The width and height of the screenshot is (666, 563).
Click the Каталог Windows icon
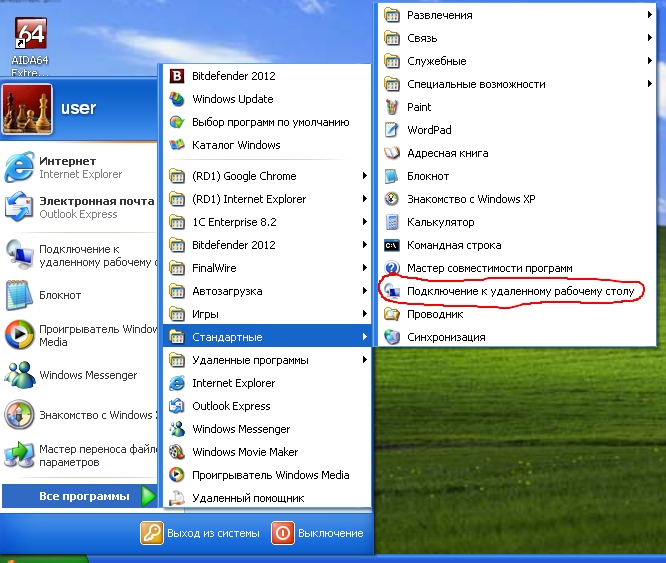click(x=177, y=145)
